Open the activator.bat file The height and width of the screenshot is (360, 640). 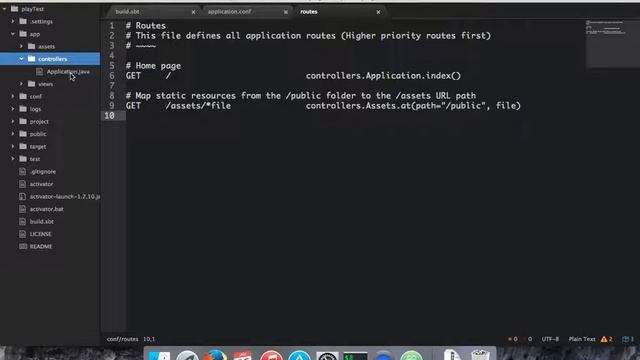click(x=47, y=209)
